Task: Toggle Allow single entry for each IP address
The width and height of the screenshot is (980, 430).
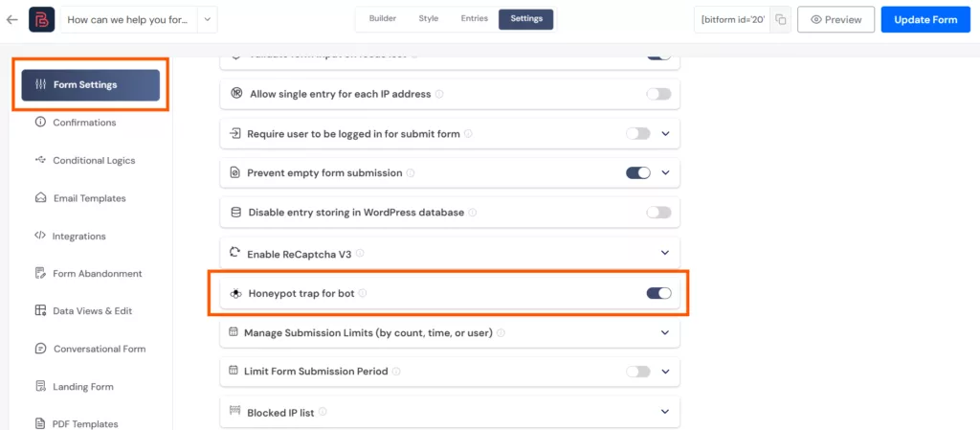Action: [658, 94]
